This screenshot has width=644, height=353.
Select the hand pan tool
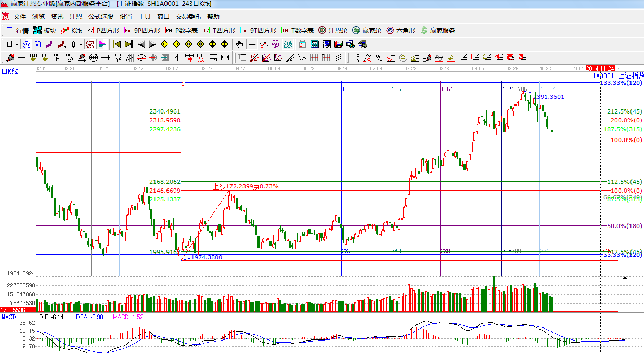[x=240, y=44]
